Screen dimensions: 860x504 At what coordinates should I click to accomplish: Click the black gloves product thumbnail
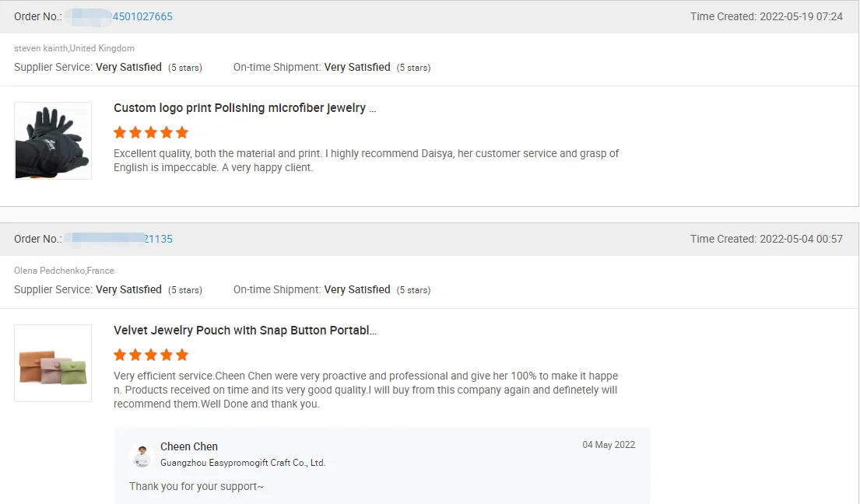(53, 141)
